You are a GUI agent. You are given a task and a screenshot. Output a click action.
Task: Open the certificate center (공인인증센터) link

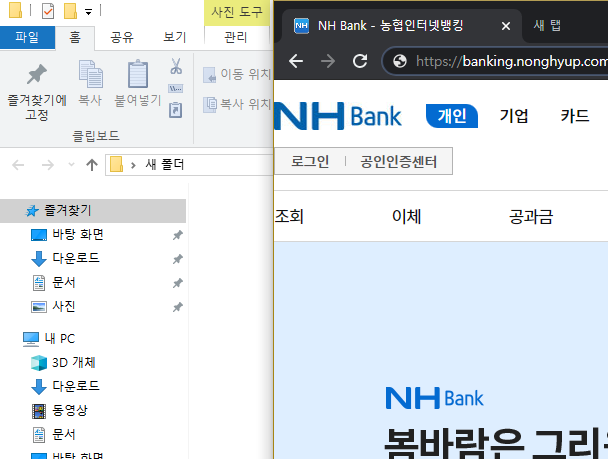coord(398,161)
